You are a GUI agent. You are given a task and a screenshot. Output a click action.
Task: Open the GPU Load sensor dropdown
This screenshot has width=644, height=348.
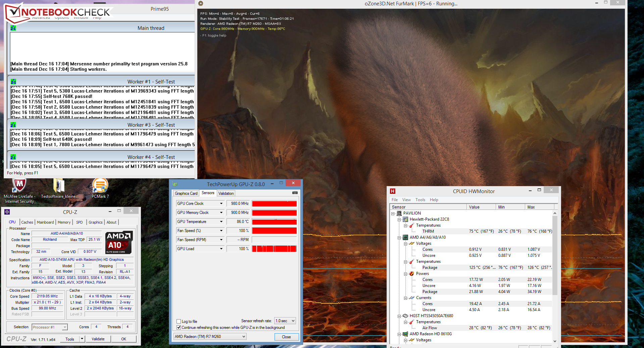point(221,249)
